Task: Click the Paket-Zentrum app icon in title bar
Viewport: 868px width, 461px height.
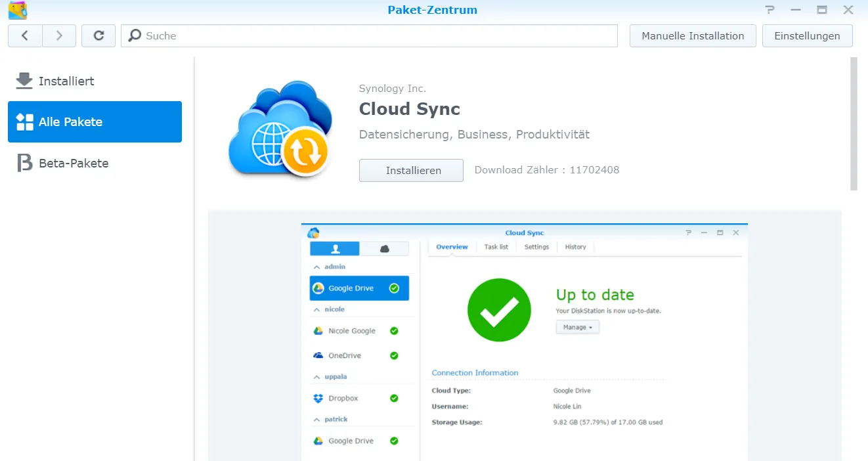Action: coord(18,10)
